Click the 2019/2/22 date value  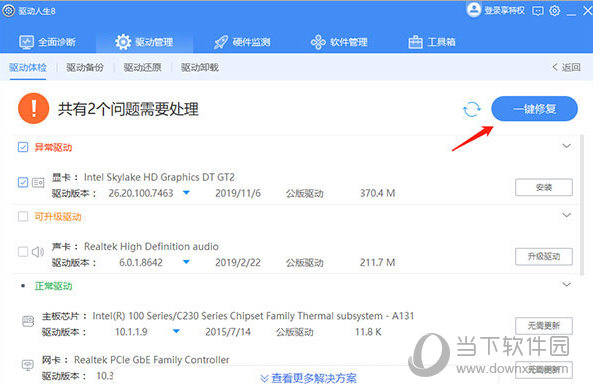(238, 263)
